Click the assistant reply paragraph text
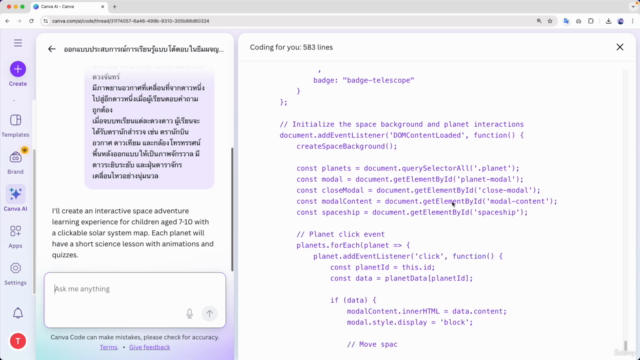The height and width of the screenshot is (360, 640). tap(133, 233)
